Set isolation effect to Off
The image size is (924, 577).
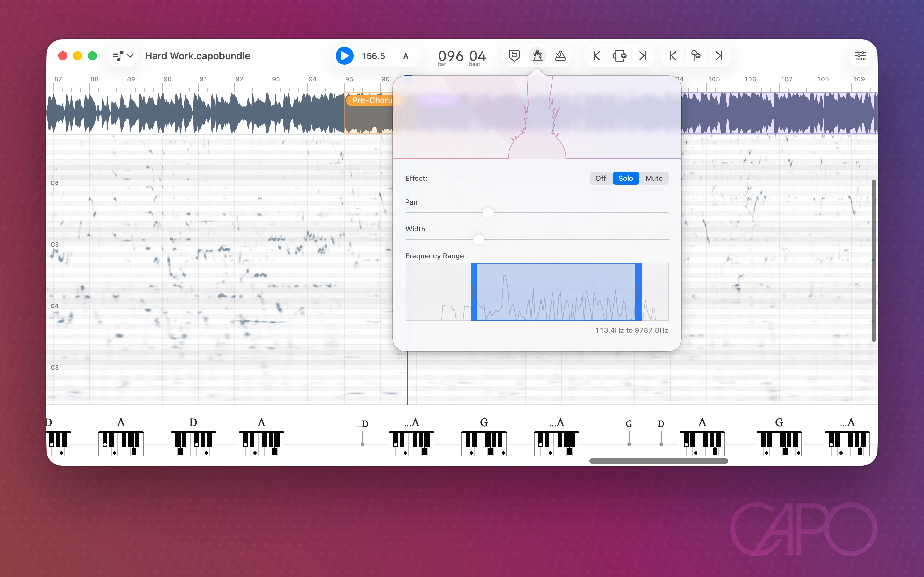tap(600, 178)
